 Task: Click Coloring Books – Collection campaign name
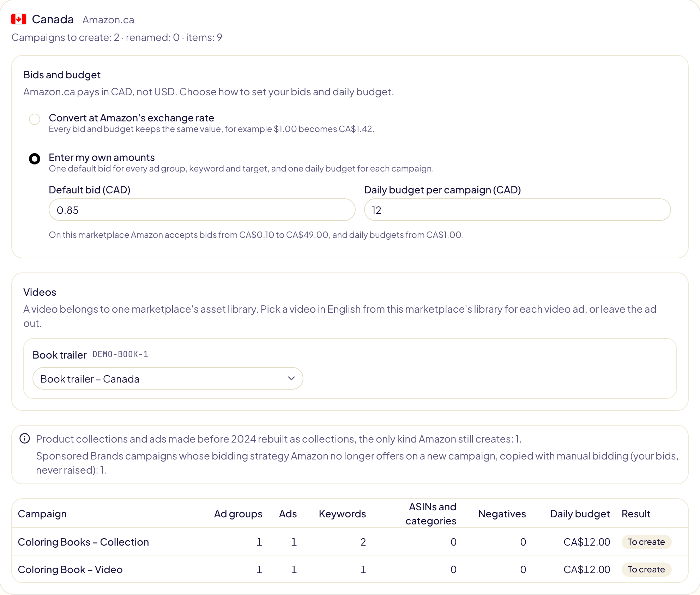83,542
